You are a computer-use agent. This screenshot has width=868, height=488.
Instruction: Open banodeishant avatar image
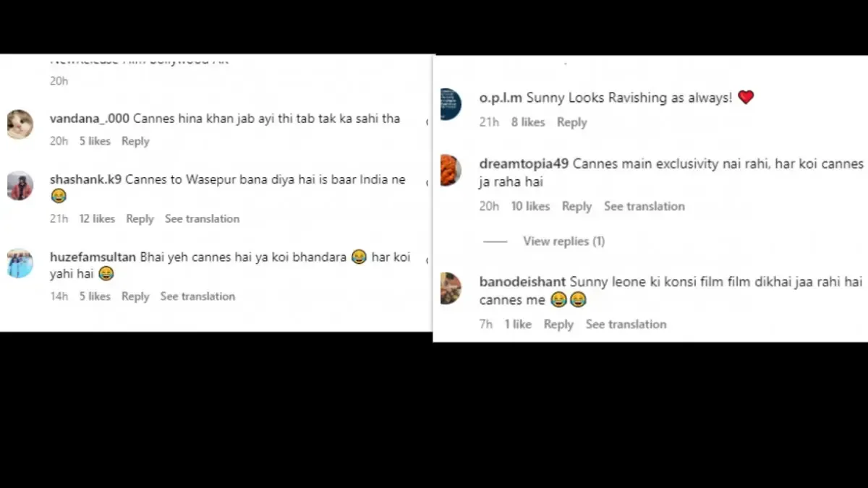point(451,288)
